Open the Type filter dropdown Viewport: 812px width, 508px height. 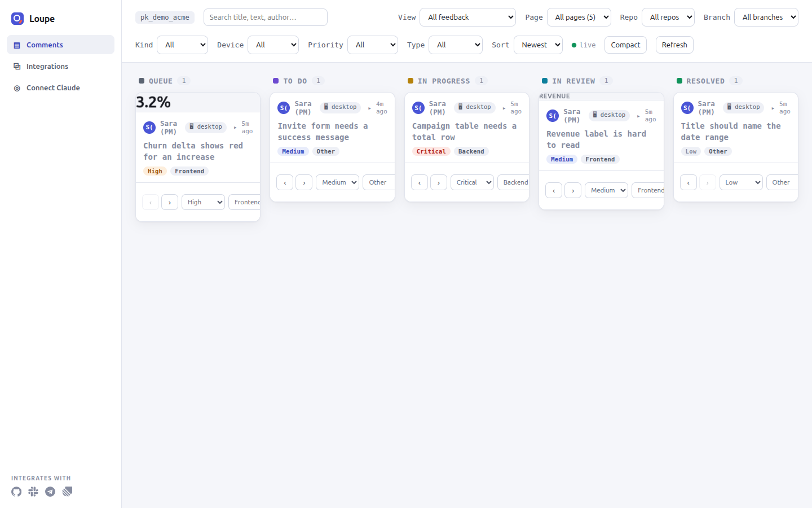tap(456, 45)
